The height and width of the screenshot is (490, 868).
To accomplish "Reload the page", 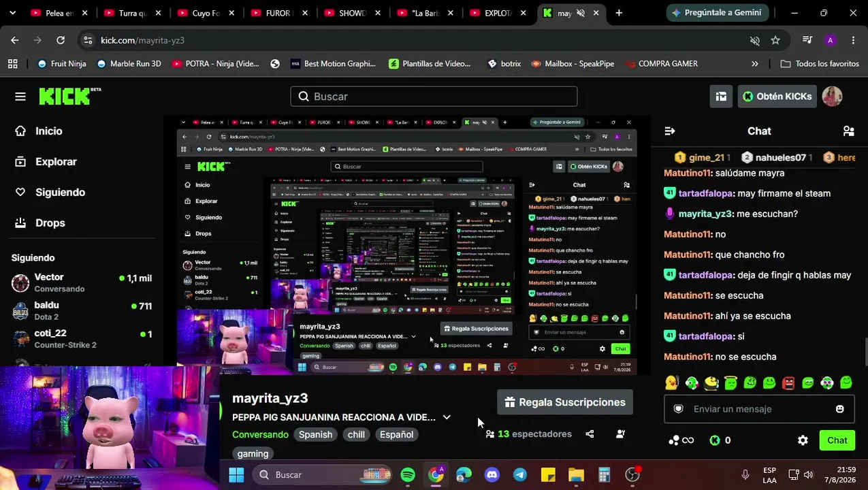I will click(x=61, y=40).
